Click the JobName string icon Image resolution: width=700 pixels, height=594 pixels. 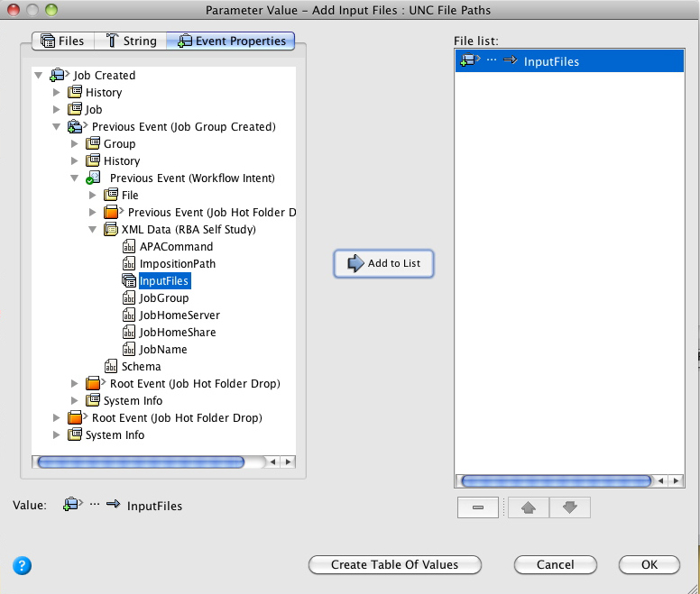129,349
